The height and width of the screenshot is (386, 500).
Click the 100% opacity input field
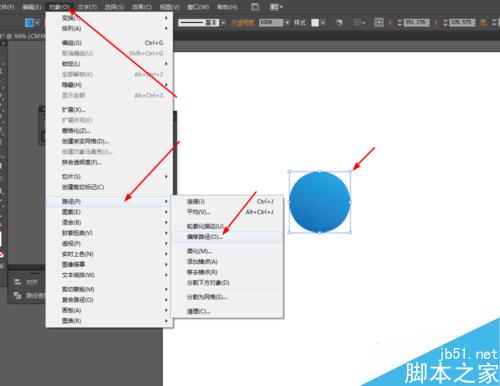tap(271, 23)
